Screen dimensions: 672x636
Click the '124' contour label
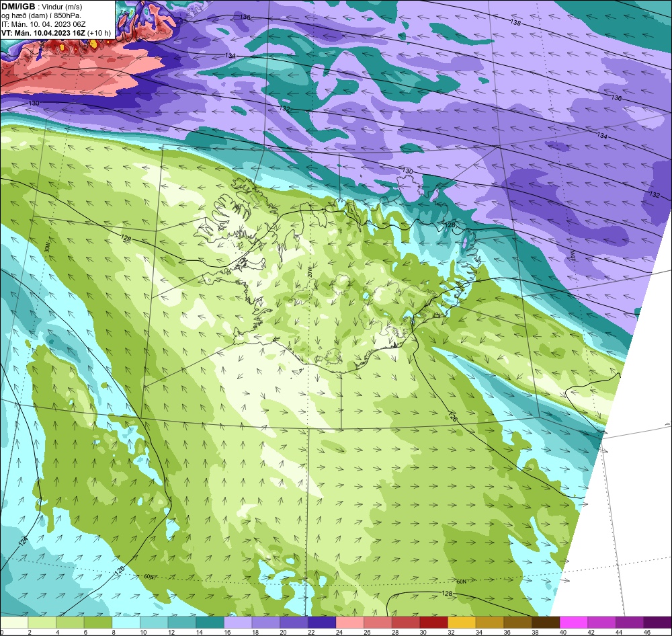pyautogui.click(x=23, y=541)
